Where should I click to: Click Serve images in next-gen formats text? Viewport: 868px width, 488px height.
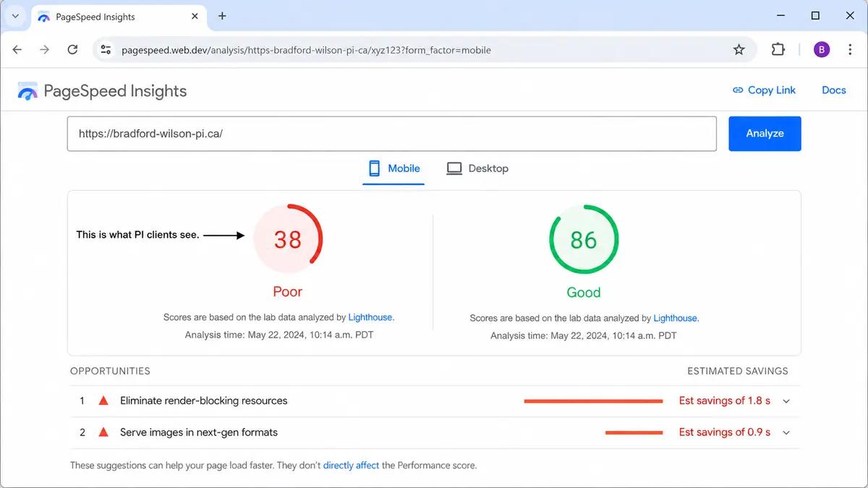coord(199,432)
